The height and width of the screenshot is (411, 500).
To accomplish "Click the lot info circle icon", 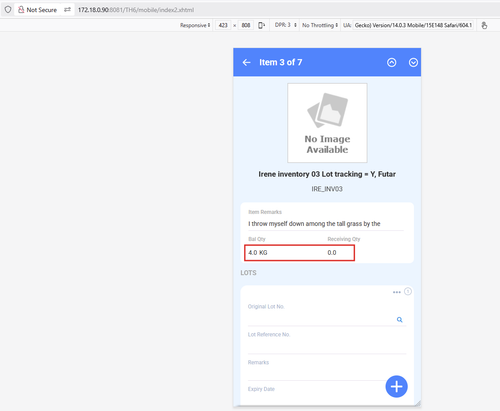I will point(408,291).
